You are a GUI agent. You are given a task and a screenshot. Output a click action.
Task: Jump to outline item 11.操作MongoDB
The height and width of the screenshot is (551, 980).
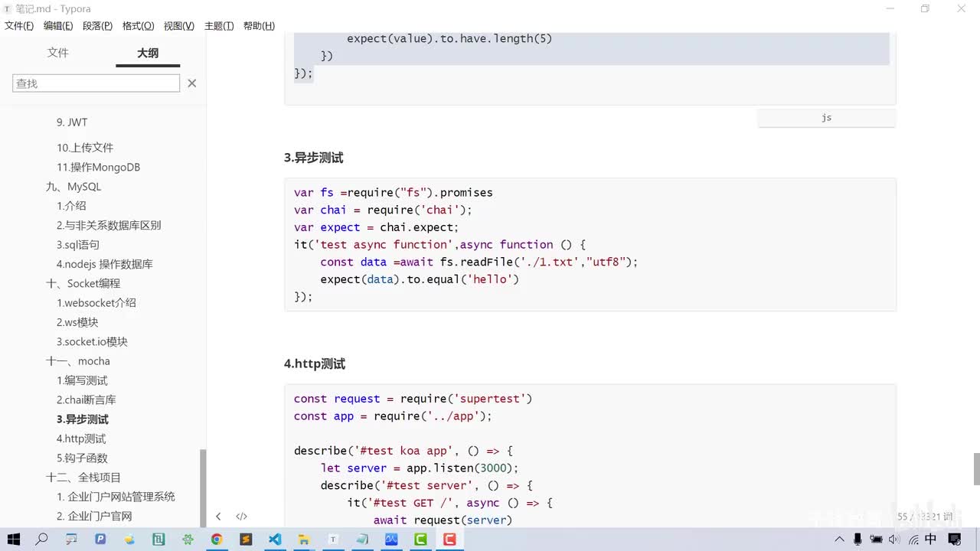coord(98,168)
